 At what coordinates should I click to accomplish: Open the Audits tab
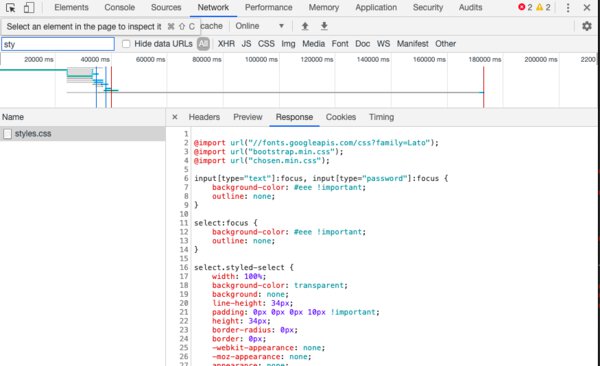click(x=471, y=8)
